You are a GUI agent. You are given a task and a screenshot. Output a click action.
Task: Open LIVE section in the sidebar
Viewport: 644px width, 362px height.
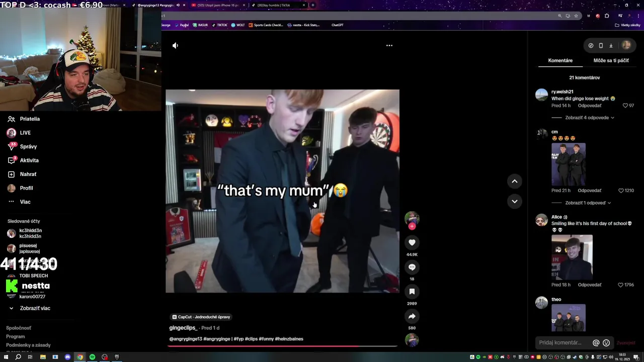tap(19, 133)
